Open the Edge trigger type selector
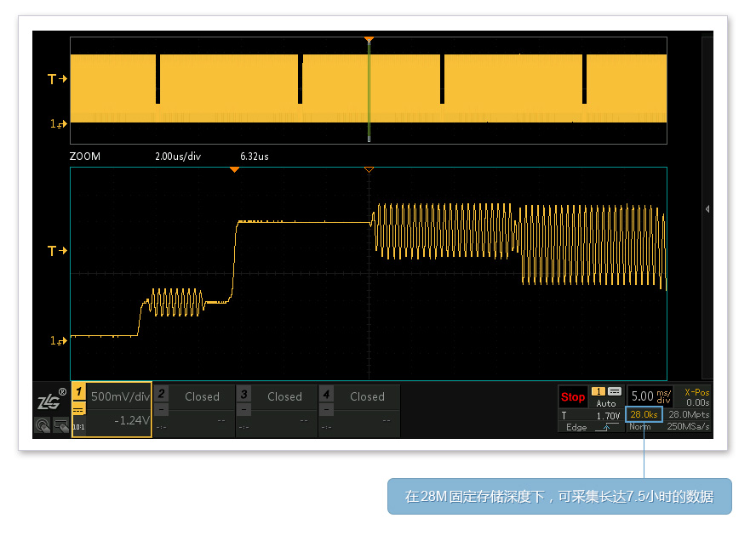Viewport: 756px width, 541px height. tap(576, 427)
